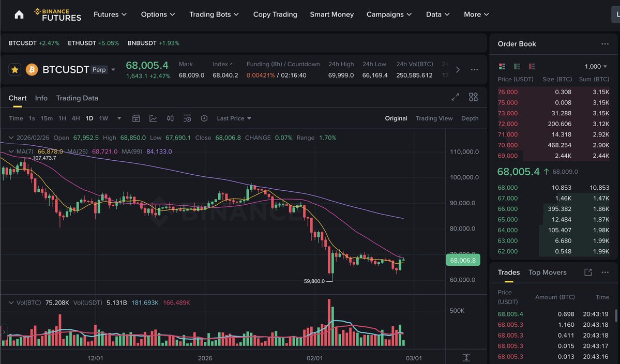Screen dimensions: 620x364
Task: Collapse the Vol indicator row chevron
Action: [x=11, y=303]
